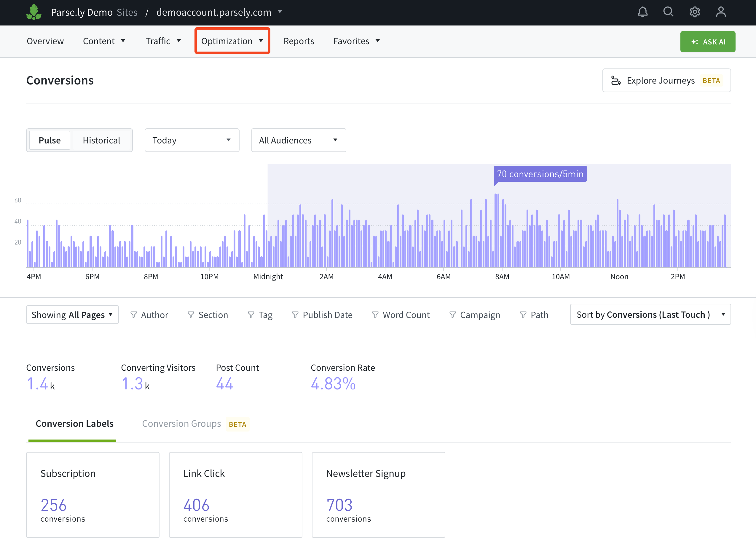
Task: Switch to Pulse view mode
Action: point(50,140)
